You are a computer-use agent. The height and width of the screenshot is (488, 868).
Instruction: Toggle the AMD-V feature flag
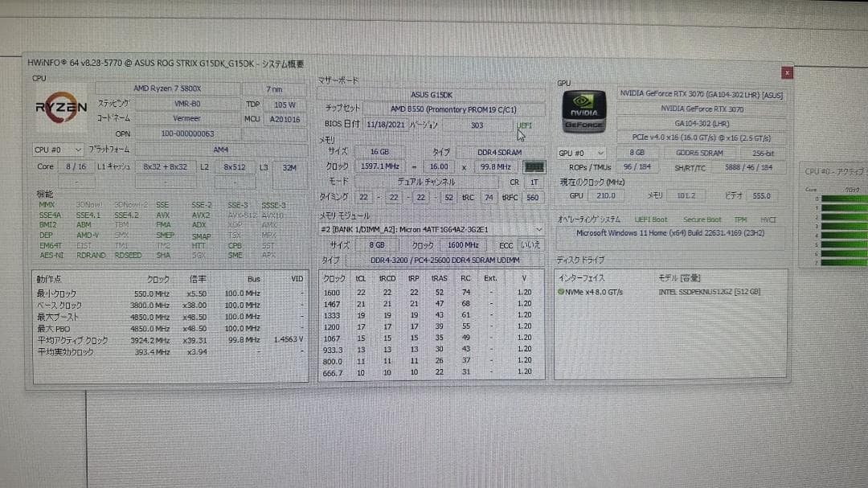(x=88, y=235)
